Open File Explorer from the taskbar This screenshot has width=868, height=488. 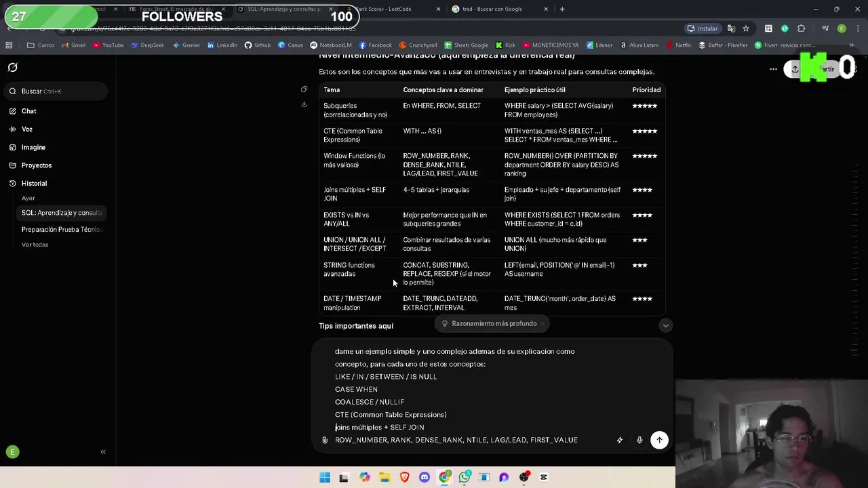coord(384,477)
